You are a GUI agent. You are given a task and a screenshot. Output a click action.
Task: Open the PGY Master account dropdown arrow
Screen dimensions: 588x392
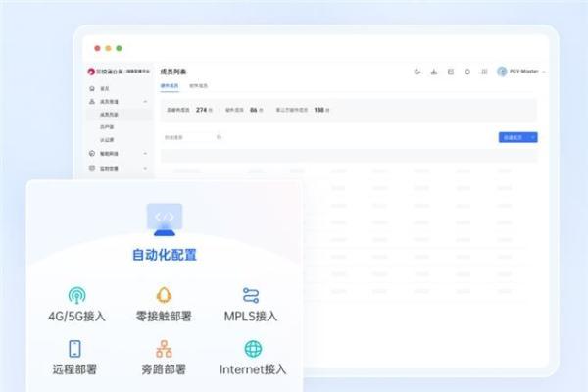[544, 72]
